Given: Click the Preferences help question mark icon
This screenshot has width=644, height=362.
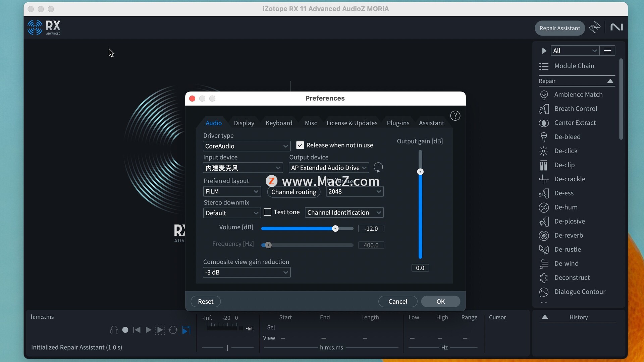Looking at the screenshot, I should pos(455,116).
